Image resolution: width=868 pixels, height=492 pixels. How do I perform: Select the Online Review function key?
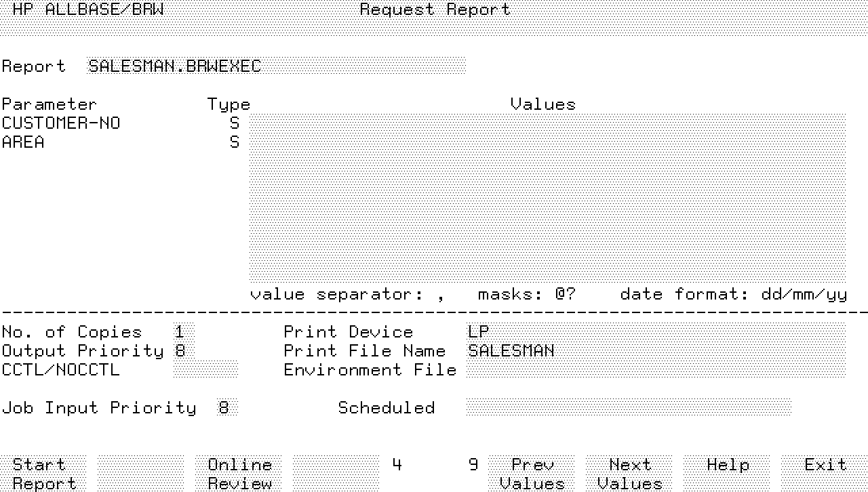pyautogui.click(x=239, y=474)
